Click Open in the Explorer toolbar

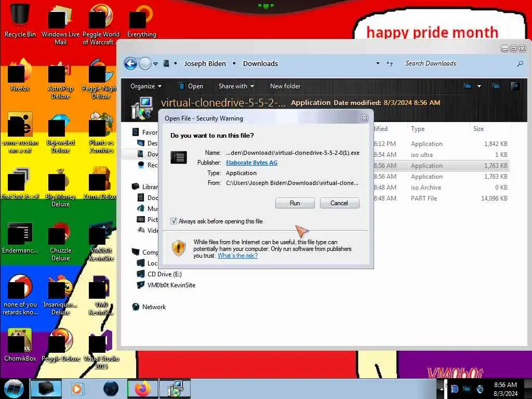pos(191,86)
